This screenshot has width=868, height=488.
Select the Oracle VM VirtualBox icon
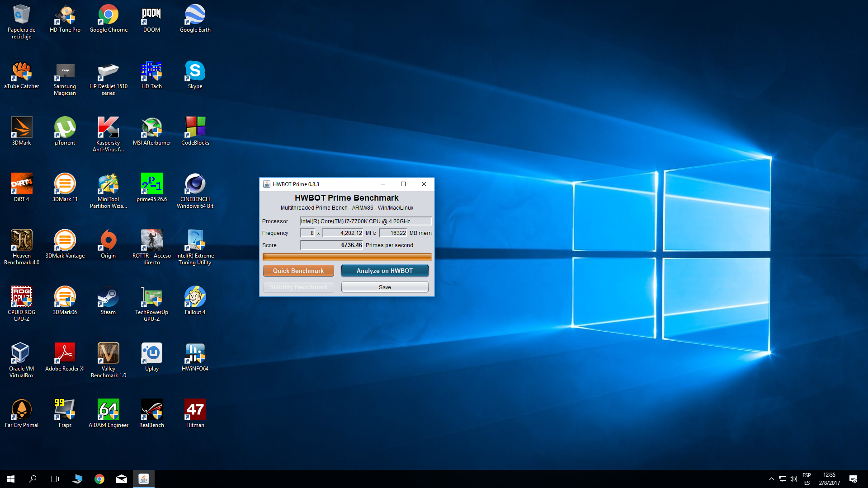point(21,361)
